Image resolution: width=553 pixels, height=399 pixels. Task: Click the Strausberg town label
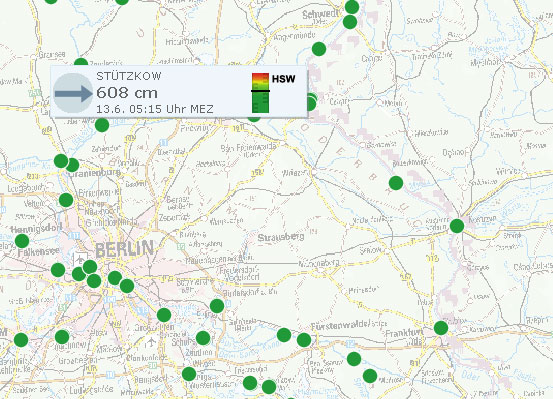click(x=281, y=237)
